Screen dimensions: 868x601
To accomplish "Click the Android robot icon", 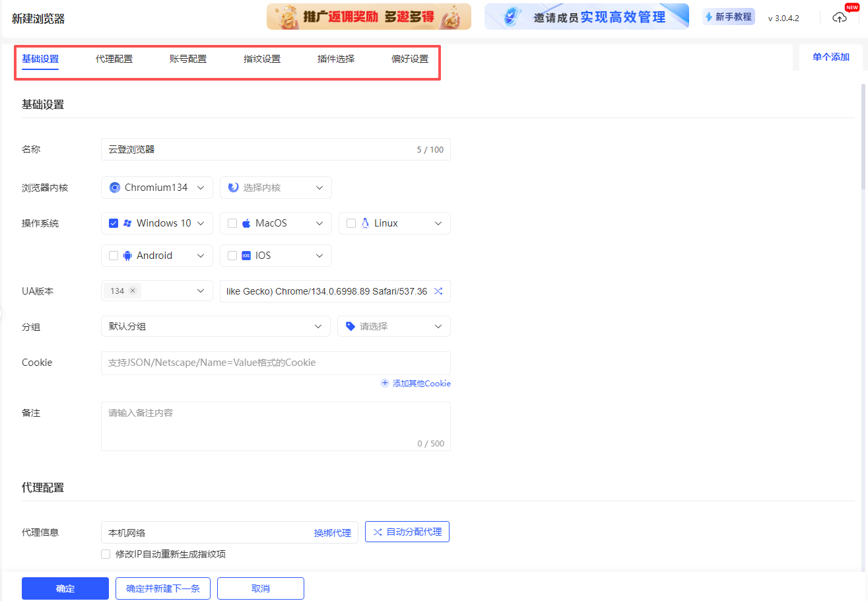I will click(127, 256).
